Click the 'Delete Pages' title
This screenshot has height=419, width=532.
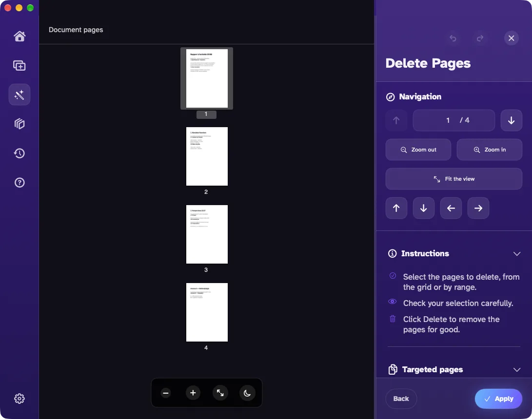click(428, 63)
